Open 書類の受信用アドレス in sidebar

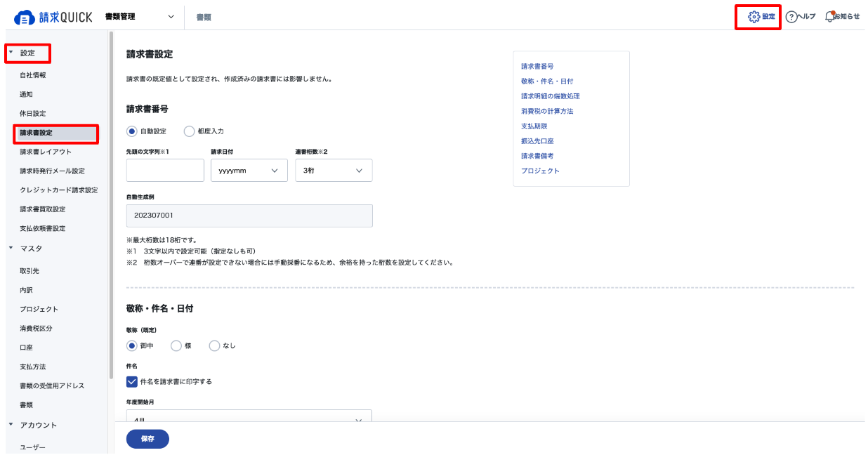pyautogui.click(x=53, y=385)
